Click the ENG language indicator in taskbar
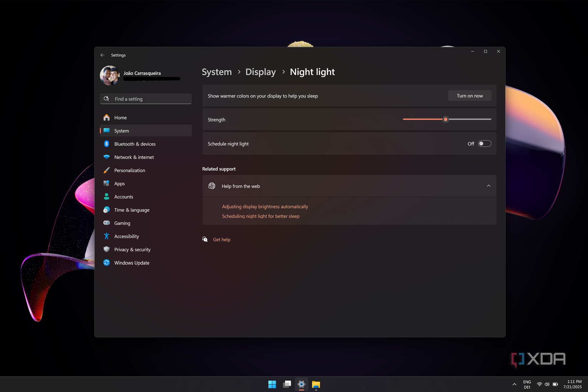This screenshot has width=588, height=392. (x=527, y=385)
